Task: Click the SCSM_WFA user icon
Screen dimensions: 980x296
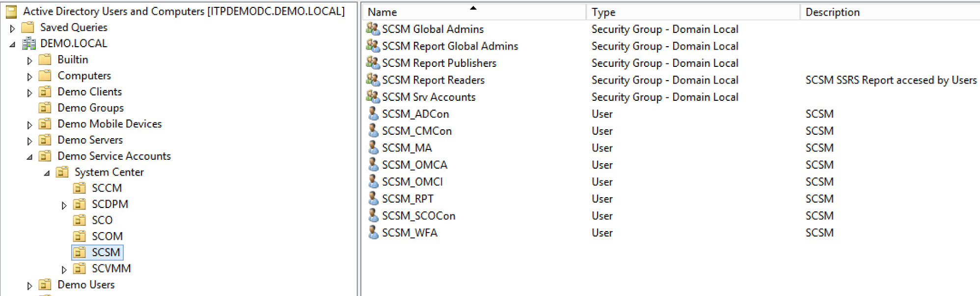Action: pyautogui.click(x=374, y=233)
